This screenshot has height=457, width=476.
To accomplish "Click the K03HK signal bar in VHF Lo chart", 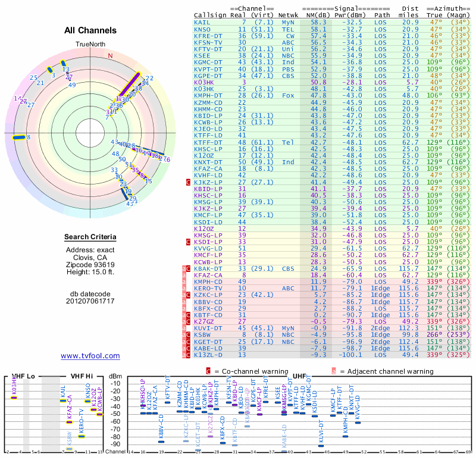I will (x=14, y=397).
